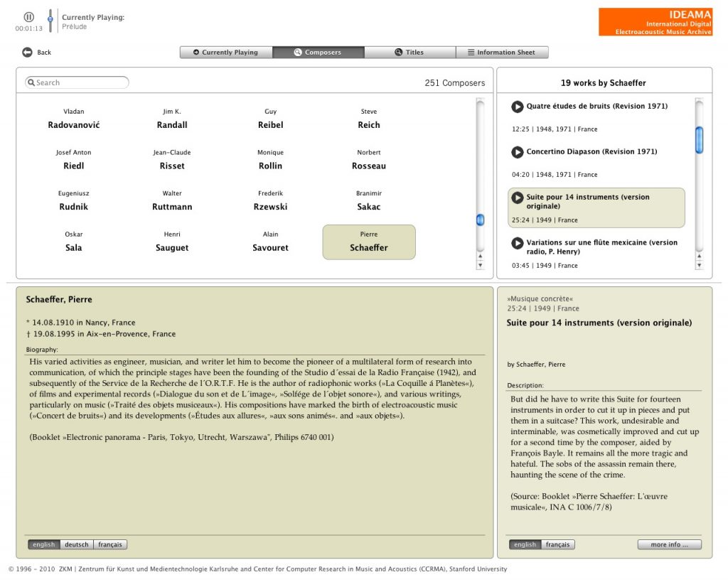The image size is (728, 582).
Task: Play Suite pour 14 instruments
Action: tap(518, 198)
